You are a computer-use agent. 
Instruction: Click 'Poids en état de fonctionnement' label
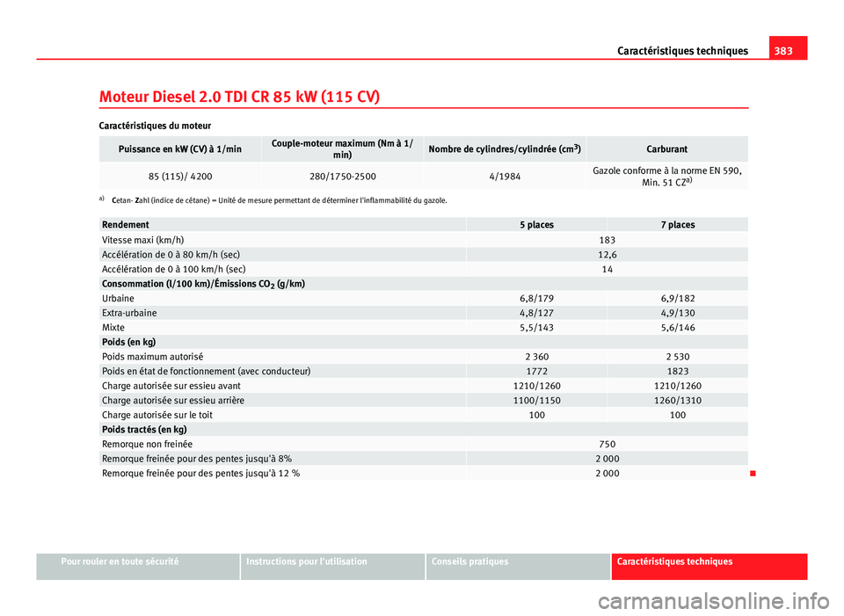(x=206, y=371)
